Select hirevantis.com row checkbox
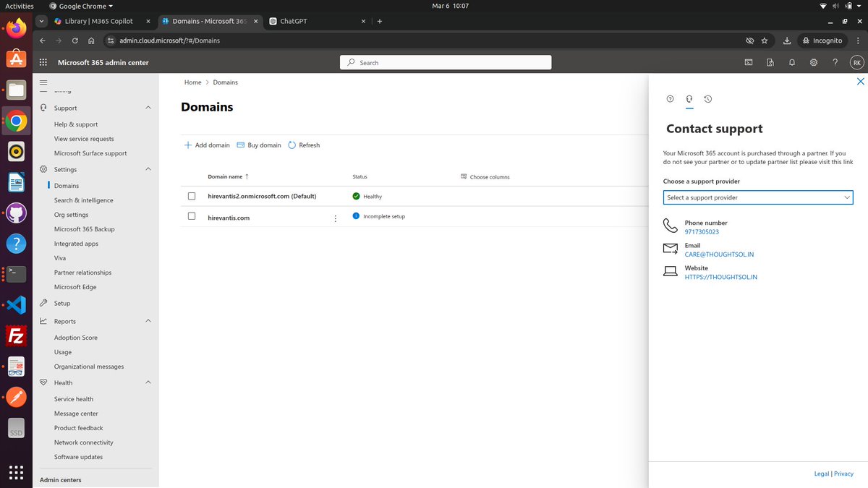This screenshot has width=868, height=488. (192, 216)
